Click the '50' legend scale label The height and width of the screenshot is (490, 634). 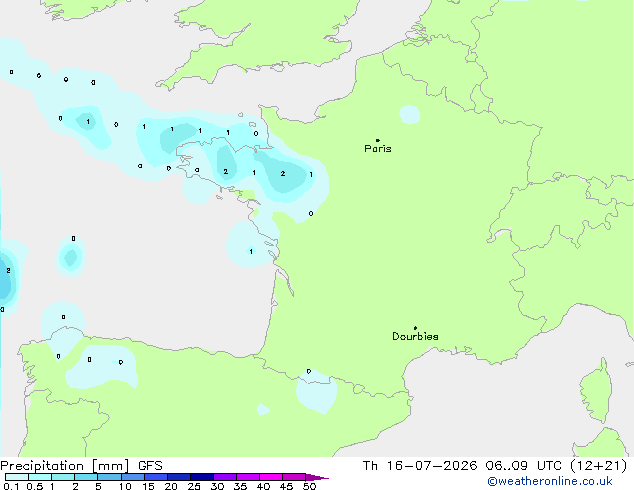pyautogui.click(x=309, y=486)
